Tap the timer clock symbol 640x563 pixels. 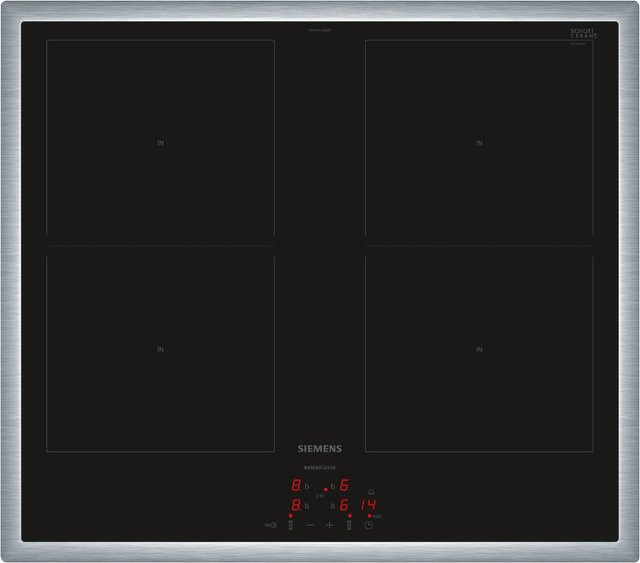tap(368, 525)
